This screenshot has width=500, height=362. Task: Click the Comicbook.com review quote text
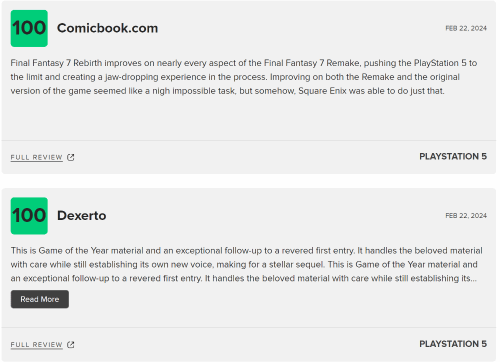(244, 77)
